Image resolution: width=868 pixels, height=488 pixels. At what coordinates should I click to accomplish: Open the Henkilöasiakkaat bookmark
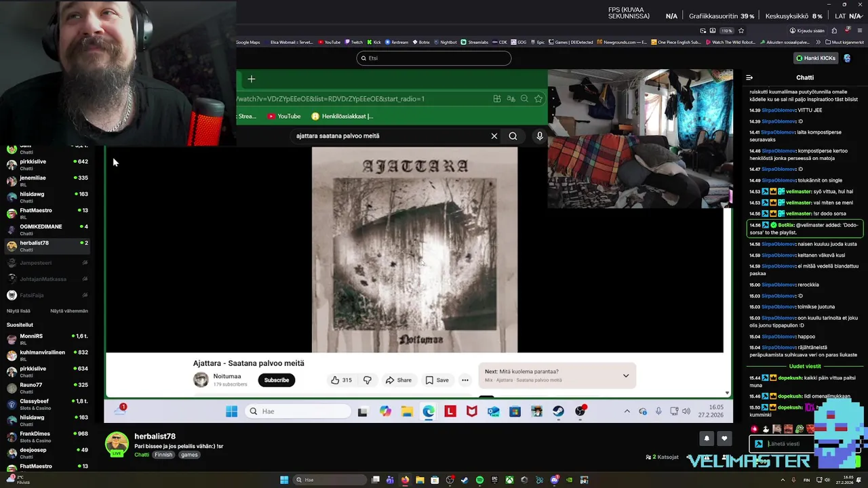tap(342, 116)
